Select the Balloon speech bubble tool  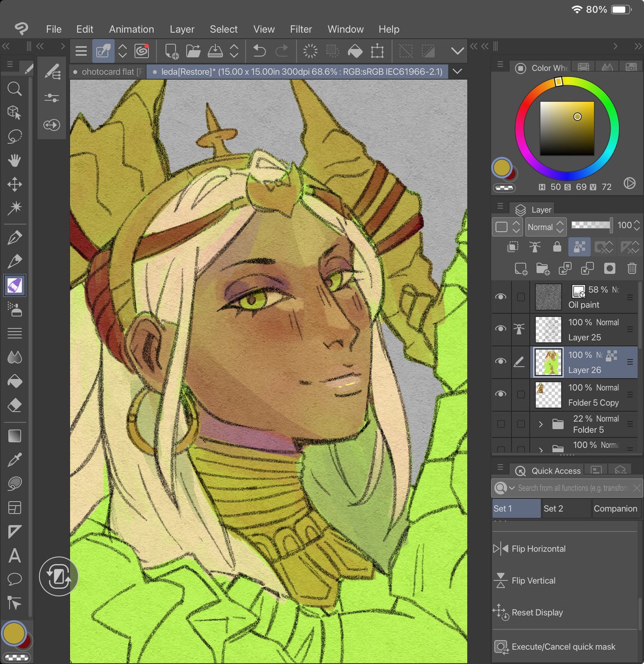tap(14, 579)
